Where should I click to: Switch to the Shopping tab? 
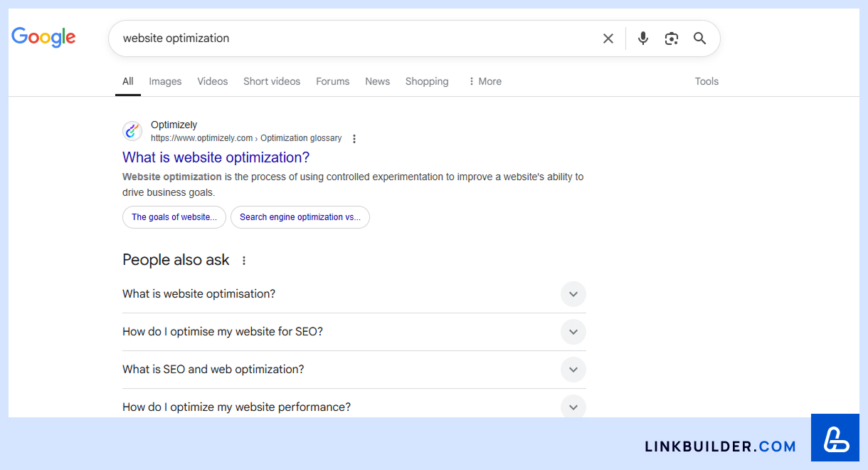point(427,81)
